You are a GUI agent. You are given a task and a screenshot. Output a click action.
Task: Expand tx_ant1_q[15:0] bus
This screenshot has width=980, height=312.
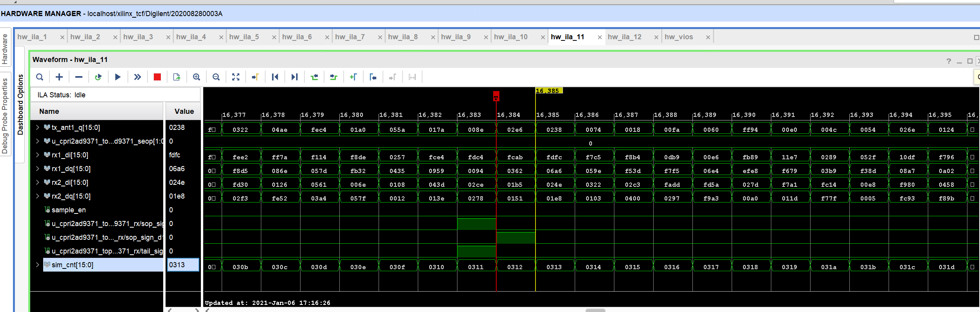[x=38, y=127]
